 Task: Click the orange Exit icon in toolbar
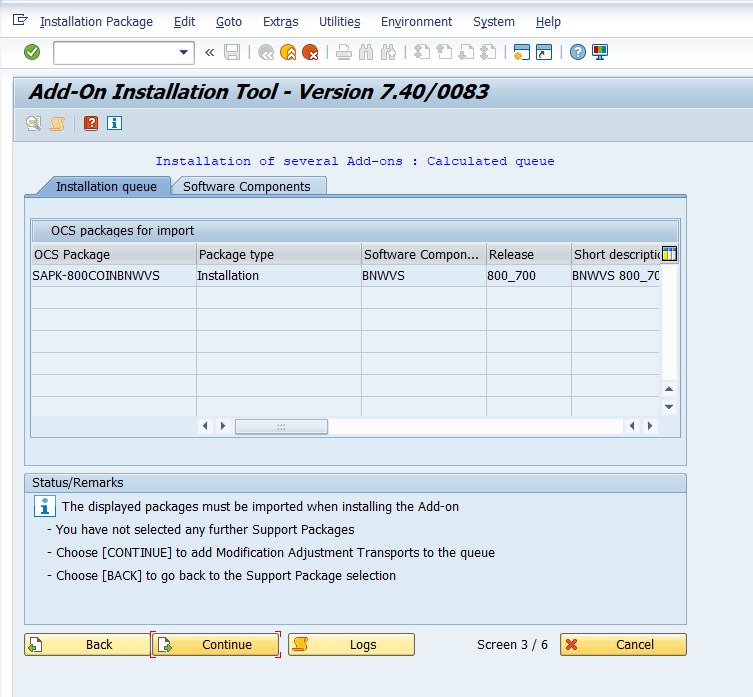288,52
